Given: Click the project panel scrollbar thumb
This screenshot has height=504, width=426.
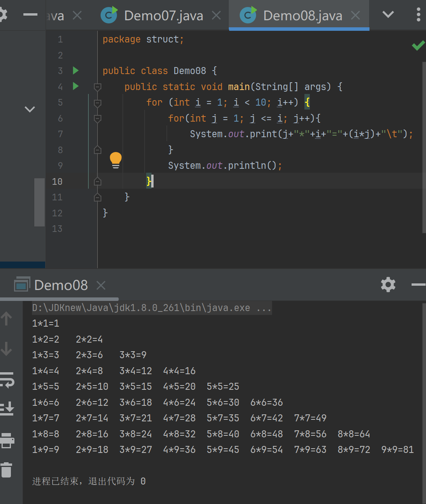Looking at the screenshot, I should tap(39, 202).
